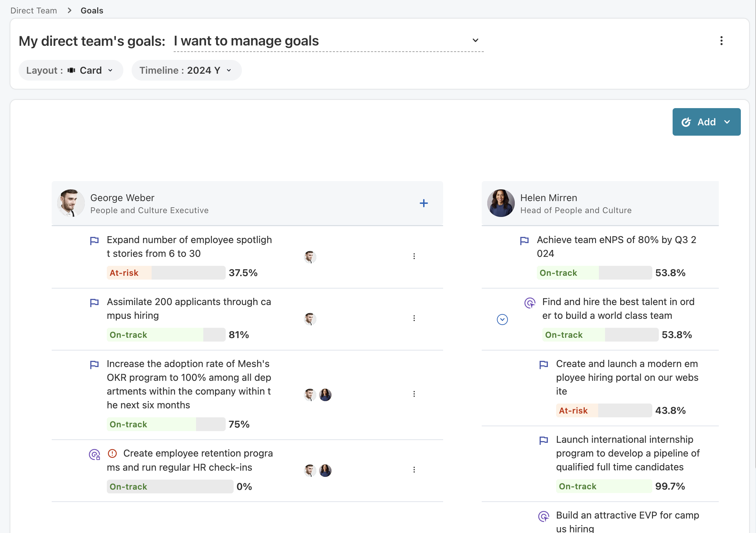Open kebab menu for employee spotlight stories goal
The image size is (756, 533).
pos(414,256)
